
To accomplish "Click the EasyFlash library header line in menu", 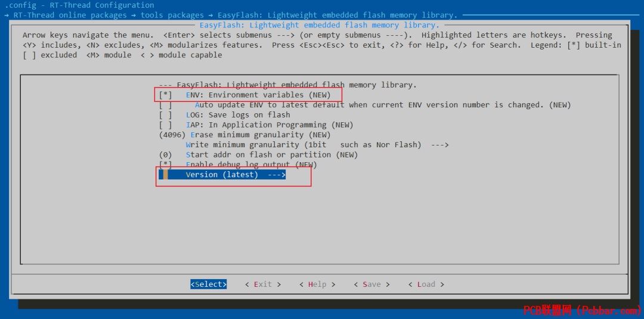I will pyautogui.click(x=288, y=85).
